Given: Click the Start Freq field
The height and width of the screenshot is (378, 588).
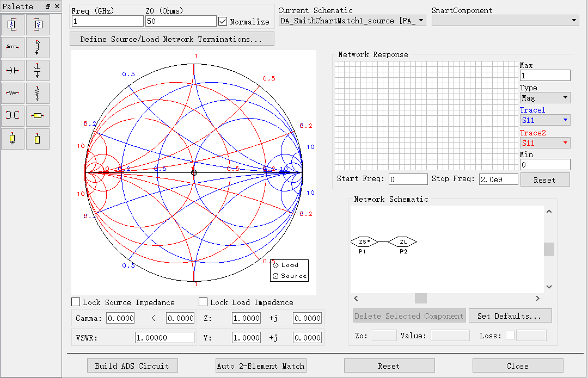Looking at the screenshot, I should point(408,179).
